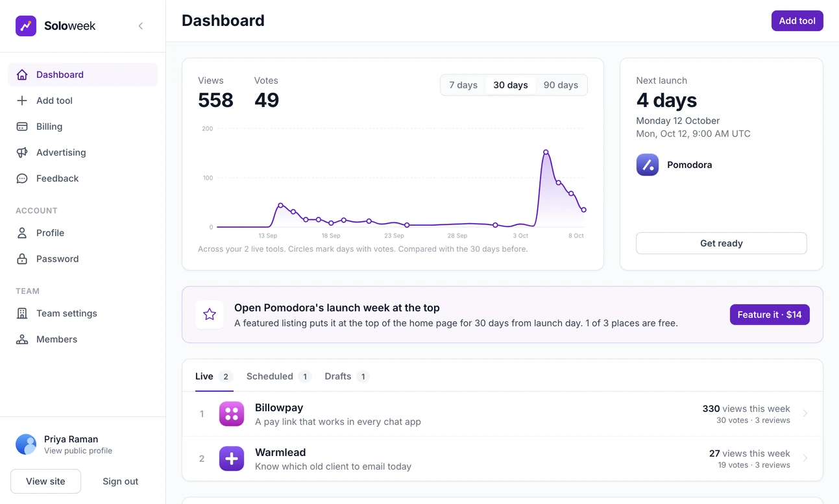Click the Soloweek logo icon
This screenshot has height=504, width=839.
click(26, 26)
